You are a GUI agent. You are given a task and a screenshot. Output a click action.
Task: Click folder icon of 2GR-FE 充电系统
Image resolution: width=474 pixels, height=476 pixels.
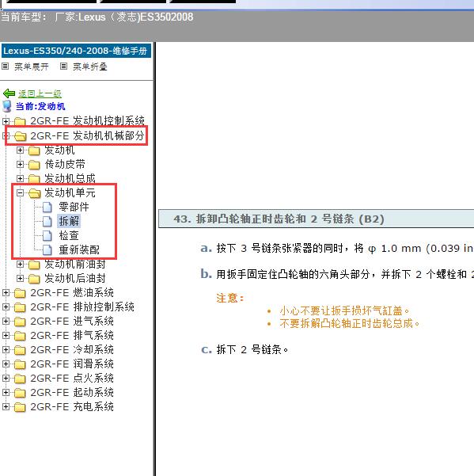point(20,407)
